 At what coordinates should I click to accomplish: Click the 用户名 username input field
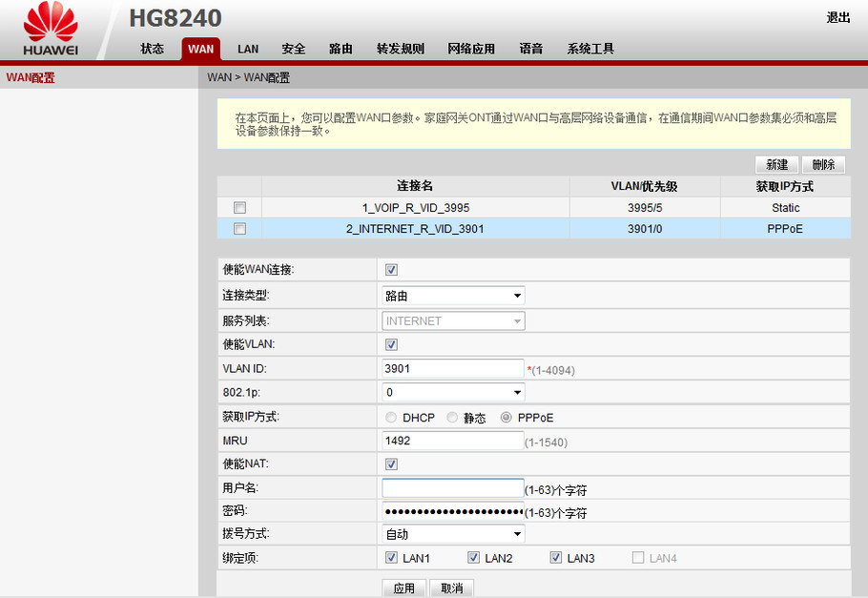(x=453, y=487)
